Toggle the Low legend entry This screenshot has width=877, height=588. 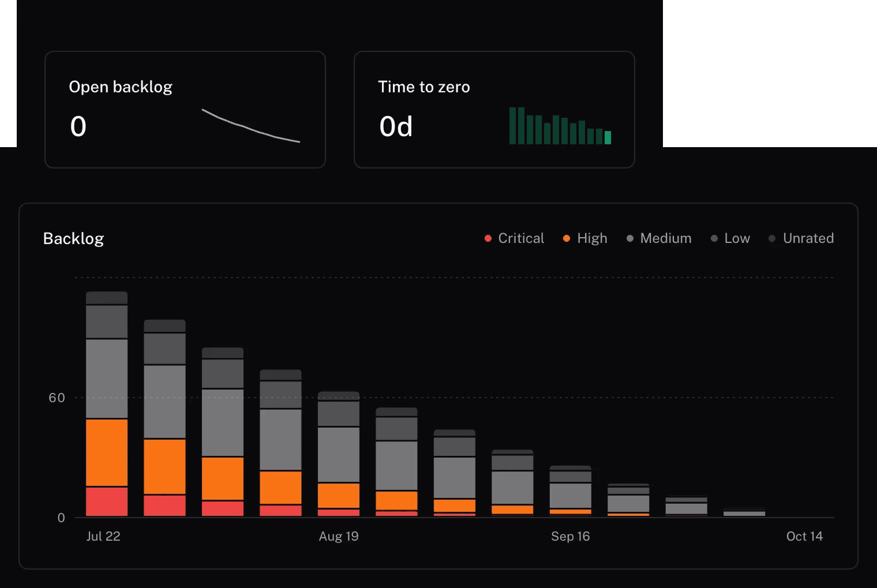tap(730, 238)
